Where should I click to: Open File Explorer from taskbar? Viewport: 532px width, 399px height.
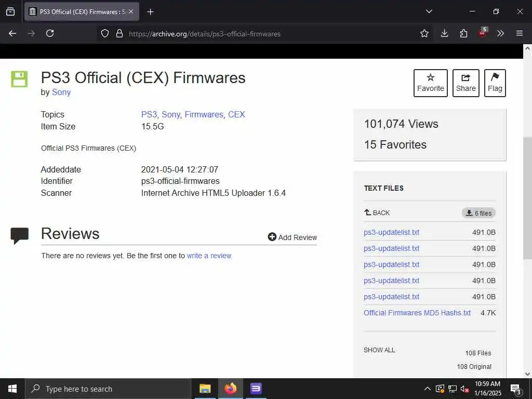click(x=205, y=389)
